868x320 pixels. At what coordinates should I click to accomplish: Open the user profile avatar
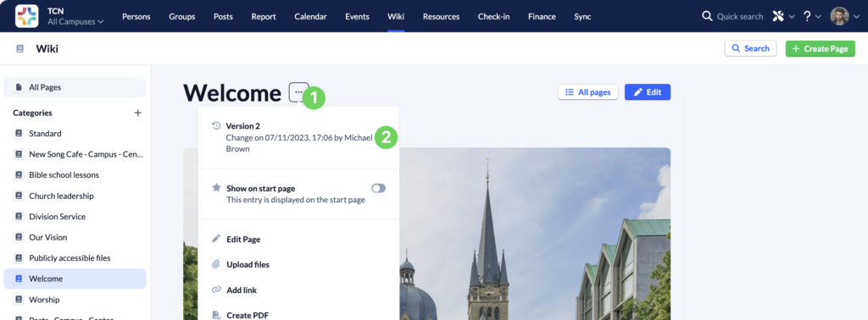[839, 16]
